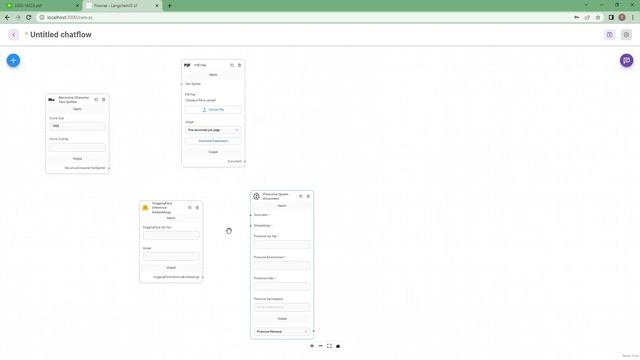
Task: Click the Pinecone Embeddings input handle
Action: click(x=251, y=226)
